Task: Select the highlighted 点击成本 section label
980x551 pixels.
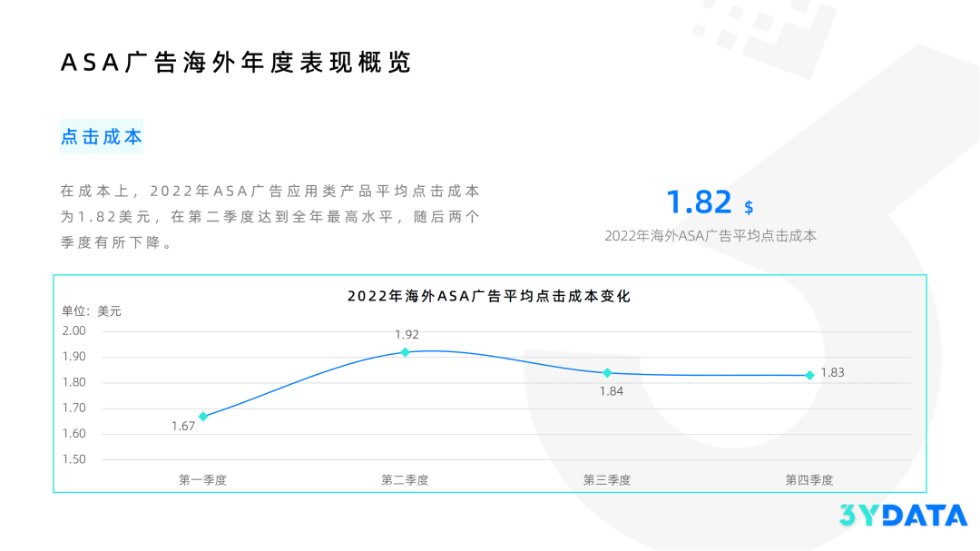Action: (x=102, y=137)
